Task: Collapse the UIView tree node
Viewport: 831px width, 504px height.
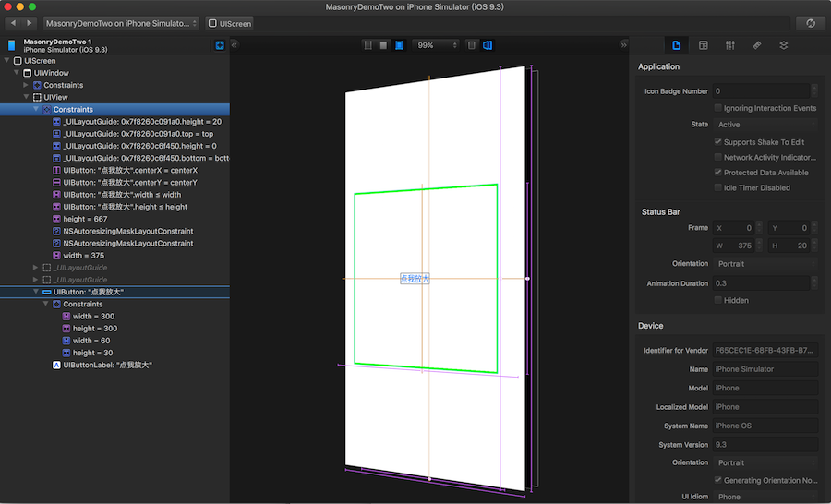Action: [x=26, y=97]
